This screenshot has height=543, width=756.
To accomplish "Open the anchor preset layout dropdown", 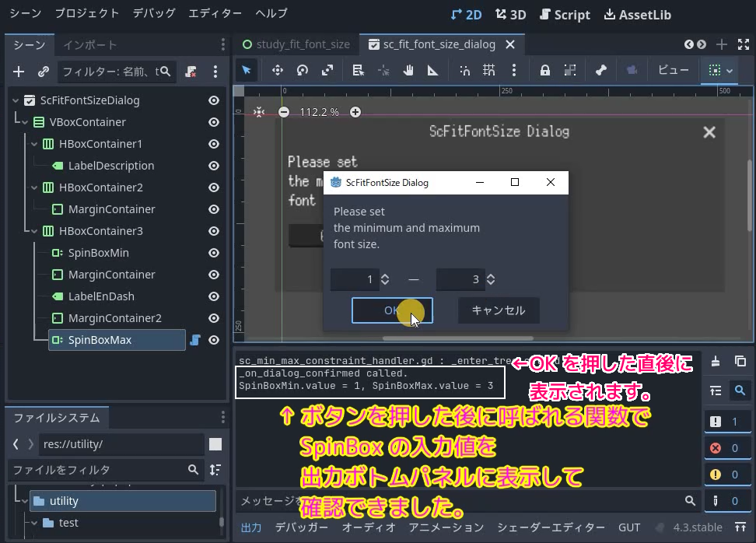I will (721, 71).
